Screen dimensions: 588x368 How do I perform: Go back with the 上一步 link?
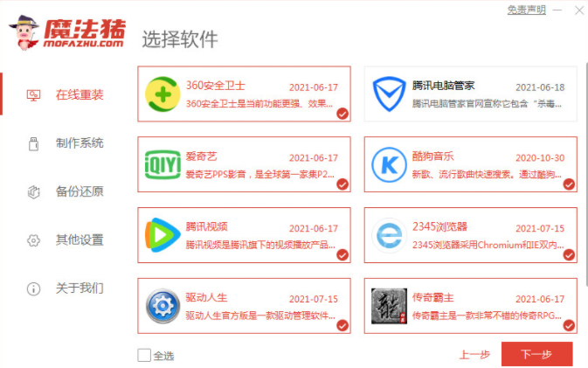point(474,354)
